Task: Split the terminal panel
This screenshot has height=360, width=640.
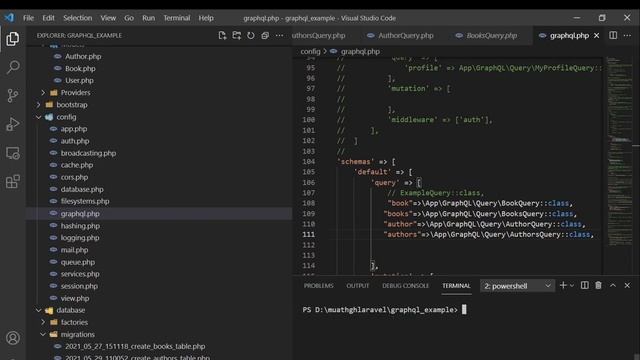Action: click(584, 286)
